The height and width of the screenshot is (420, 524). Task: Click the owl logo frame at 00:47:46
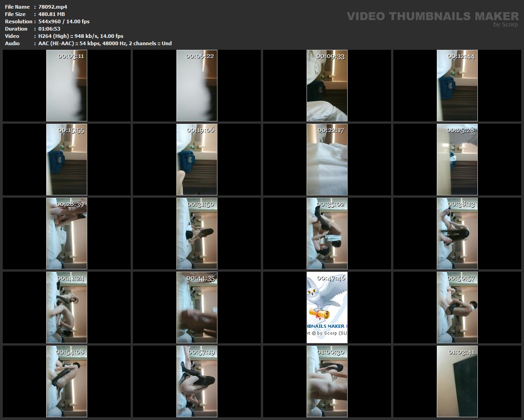coord(327,308)
